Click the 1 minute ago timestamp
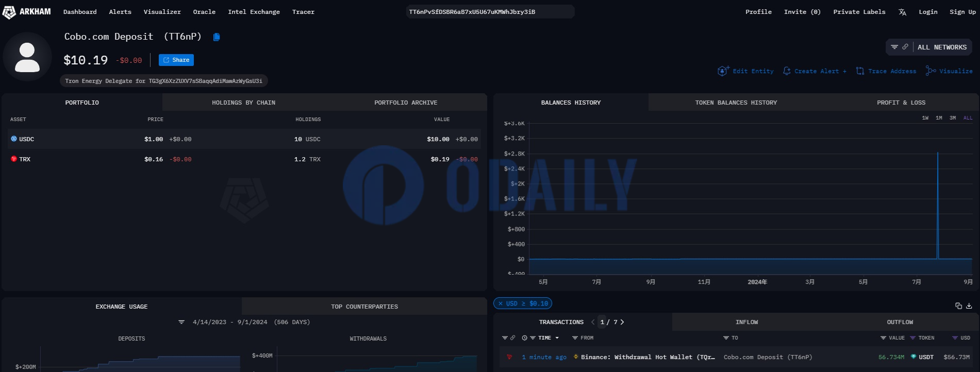Image resolution: width=980 pixels, height=372 pixels. point(544,357)
